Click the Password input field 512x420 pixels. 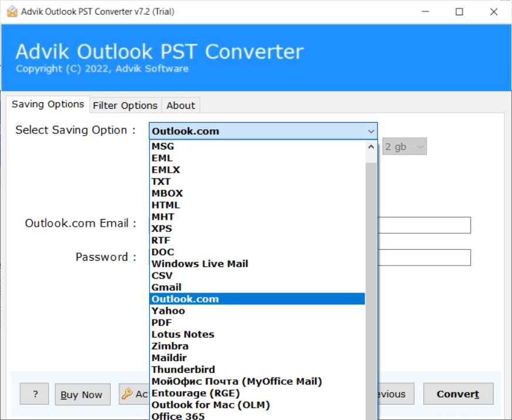point(424,257)
